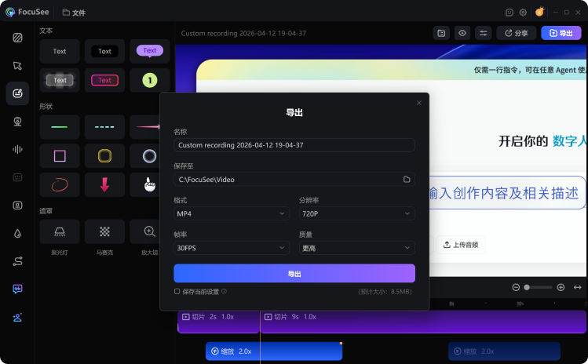Close the export dialog
Image resolution: width=588 pixels, height=364 pixels.
419,103
